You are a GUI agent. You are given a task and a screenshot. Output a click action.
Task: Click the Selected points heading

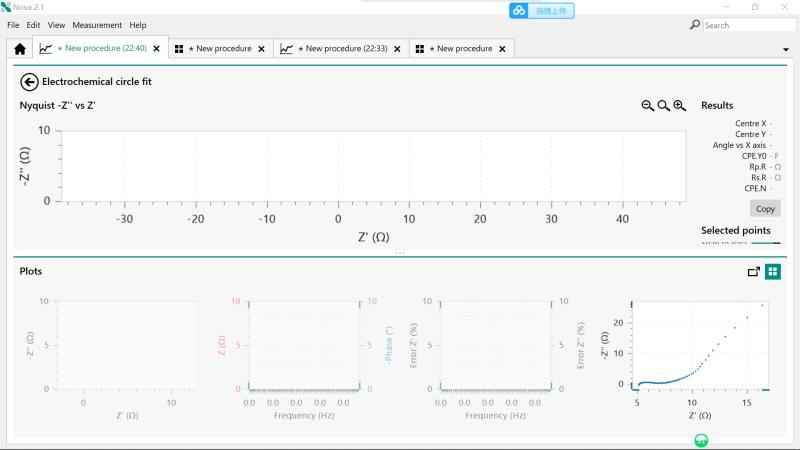[736, 231]
